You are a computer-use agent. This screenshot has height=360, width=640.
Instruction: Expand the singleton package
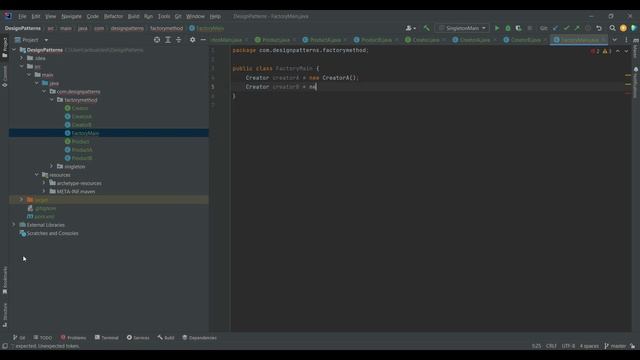(x=52, y=166)
